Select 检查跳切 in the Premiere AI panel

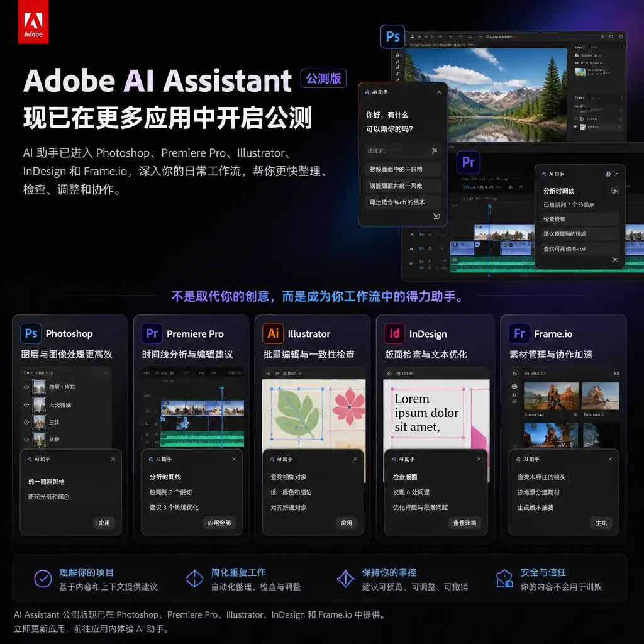click(x=579, y=219)
